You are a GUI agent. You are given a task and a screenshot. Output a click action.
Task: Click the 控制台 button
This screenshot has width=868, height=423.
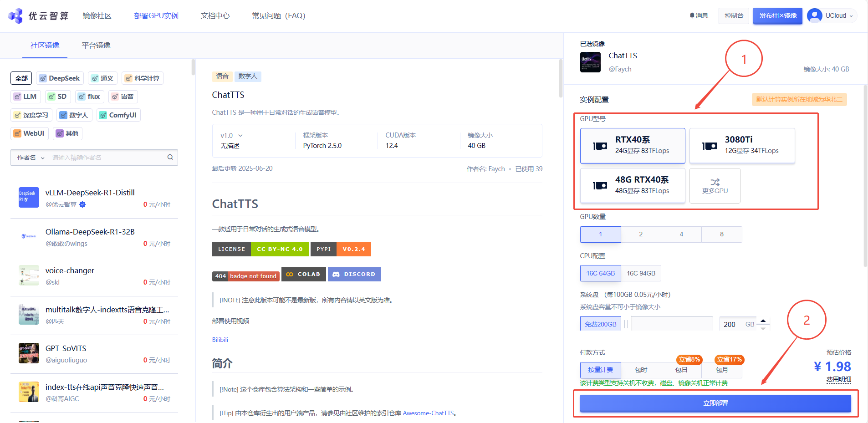734,15
